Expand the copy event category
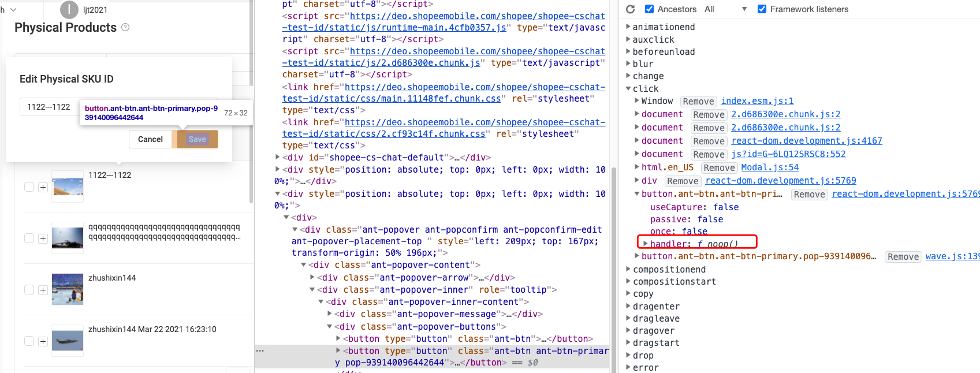 pos(628,293)
